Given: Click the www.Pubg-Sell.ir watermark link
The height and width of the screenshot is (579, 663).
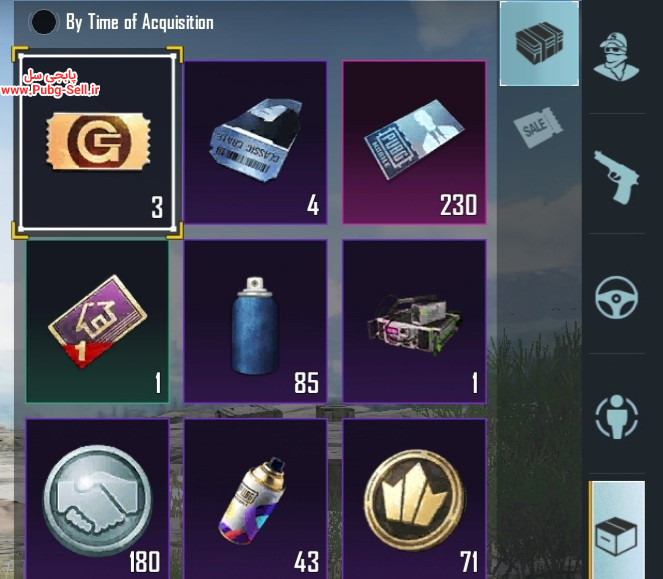Looking at the screenshot, I should [50, 90].
